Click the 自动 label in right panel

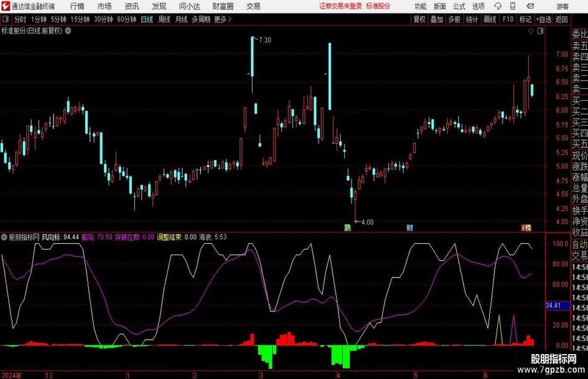pos(580,245)
